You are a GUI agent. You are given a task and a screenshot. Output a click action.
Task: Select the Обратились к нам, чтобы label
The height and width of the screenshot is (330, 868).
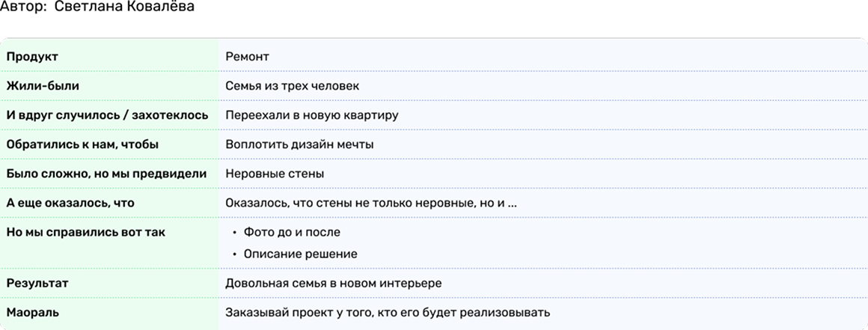click(x=82, y=144)
